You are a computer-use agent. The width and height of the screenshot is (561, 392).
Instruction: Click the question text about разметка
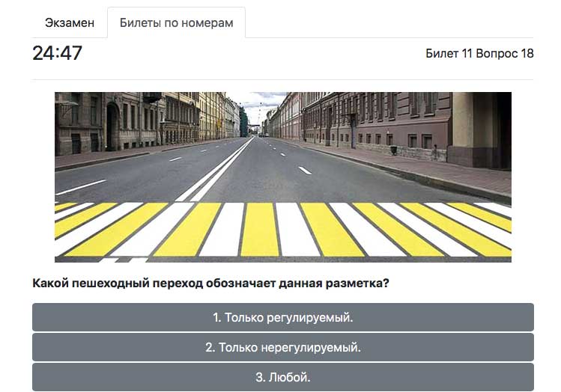[210, 284]
